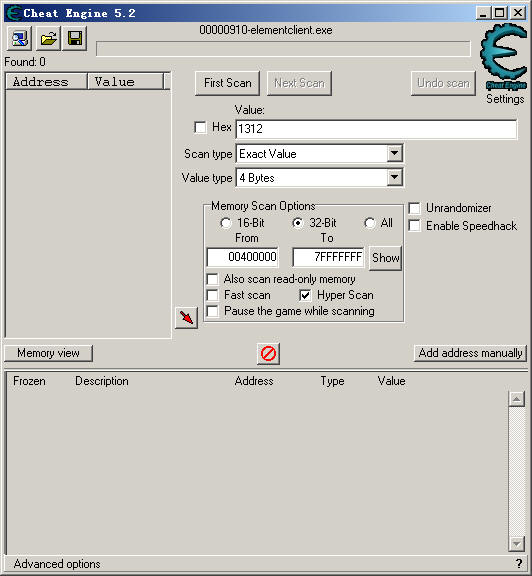Click the question mark help icon
The width and height of the screenshot is (532, 576).
coord(519,563)
